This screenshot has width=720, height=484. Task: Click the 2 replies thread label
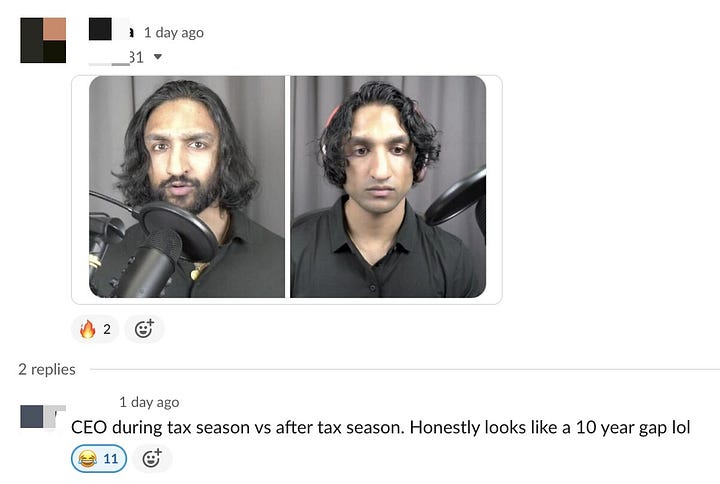coord(47,369)
